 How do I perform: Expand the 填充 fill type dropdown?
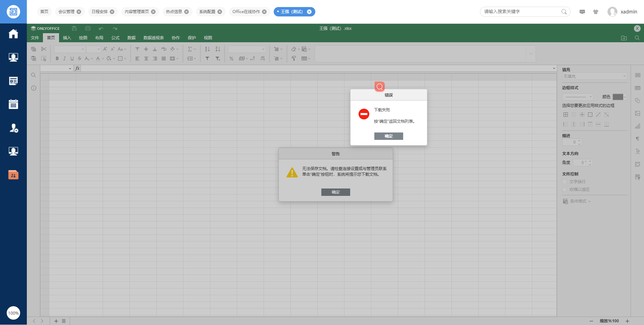(x=594, y=76)
